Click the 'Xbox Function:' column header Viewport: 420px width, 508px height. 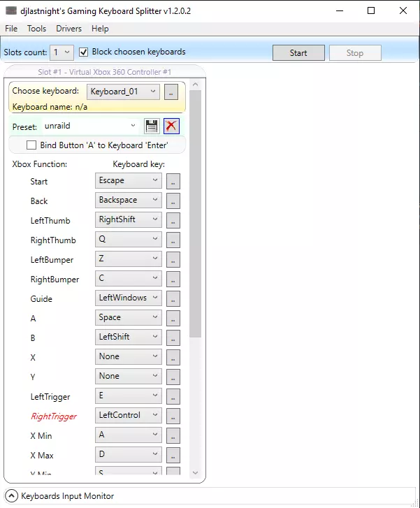click(x=40, y=164)
